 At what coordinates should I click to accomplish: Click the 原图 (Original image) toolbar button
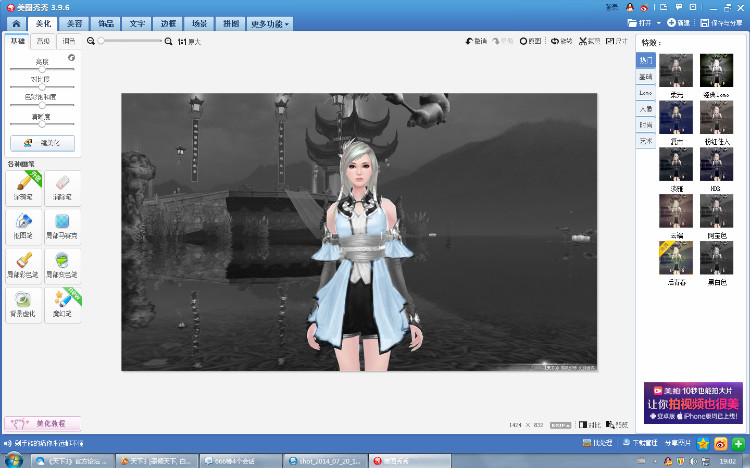[530, 41]
